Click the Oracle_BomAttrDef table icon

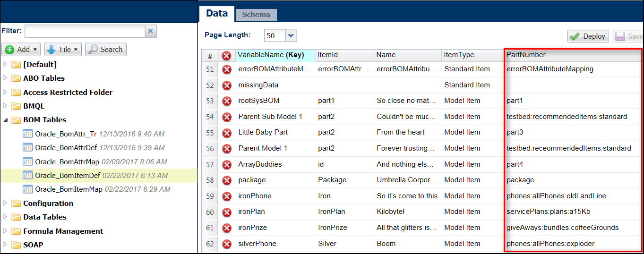tap(28, 148)
